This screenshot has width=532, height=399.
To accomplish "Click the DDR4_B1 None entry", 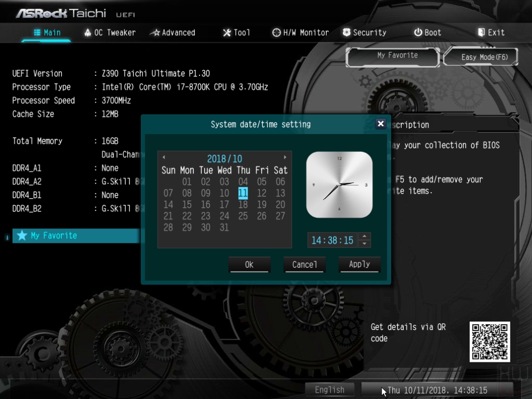I will click(110, 195).
